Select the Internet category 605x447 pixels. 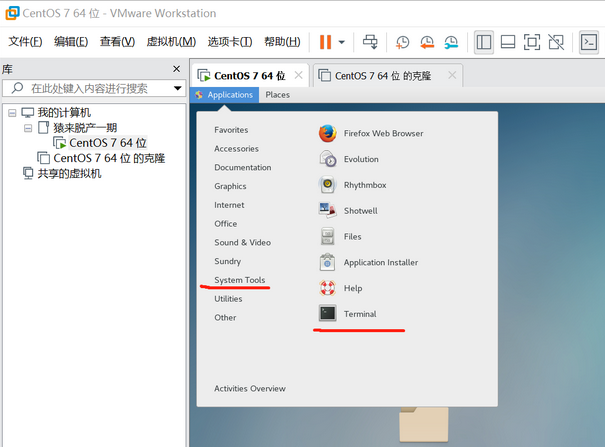click(229, 205)
